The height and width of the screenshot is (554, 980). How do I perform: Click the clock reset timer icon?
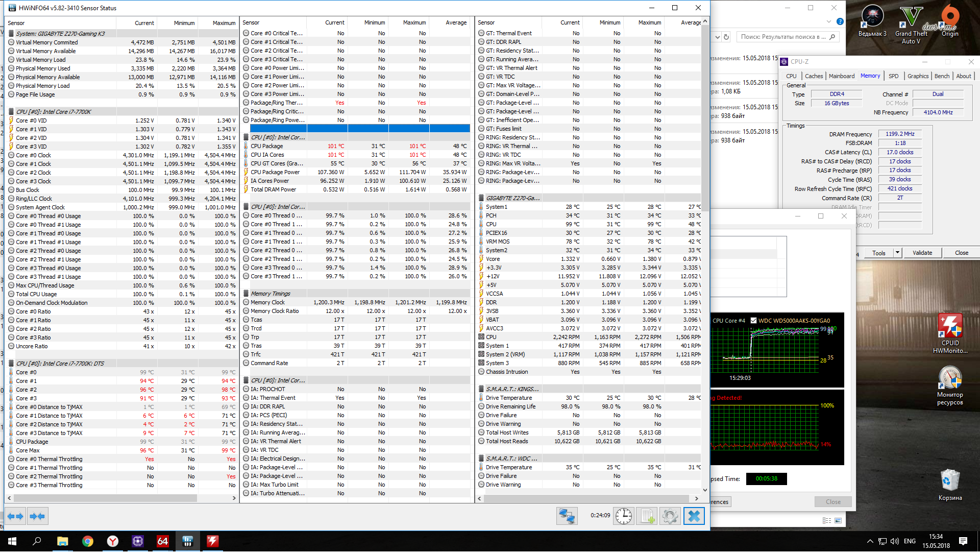pyautogui.click(x=623, y=516)
